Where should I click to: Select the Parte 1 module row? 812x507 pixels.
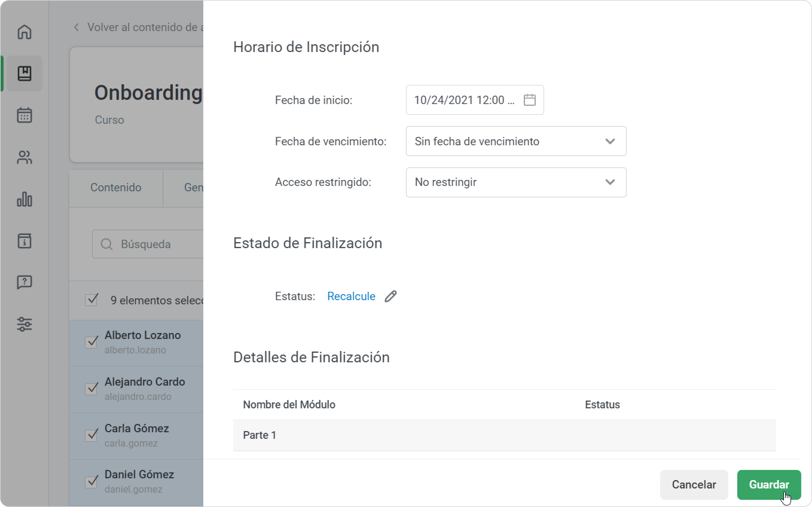505,435
